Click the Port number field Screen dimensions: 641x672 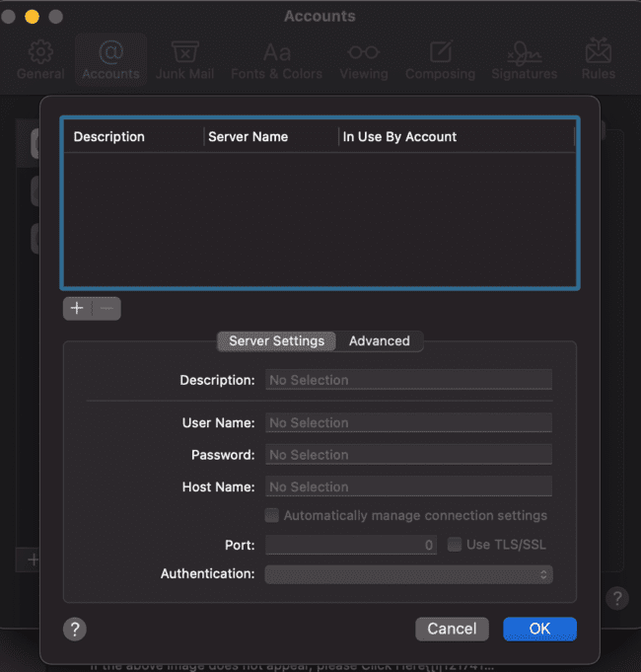point(351,545)
